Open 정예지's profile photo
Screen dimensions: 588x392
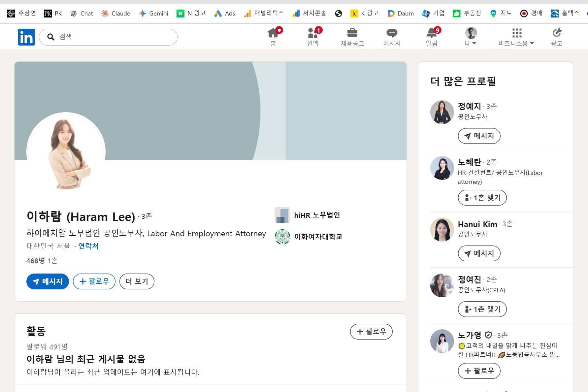(x=442, y=112)
